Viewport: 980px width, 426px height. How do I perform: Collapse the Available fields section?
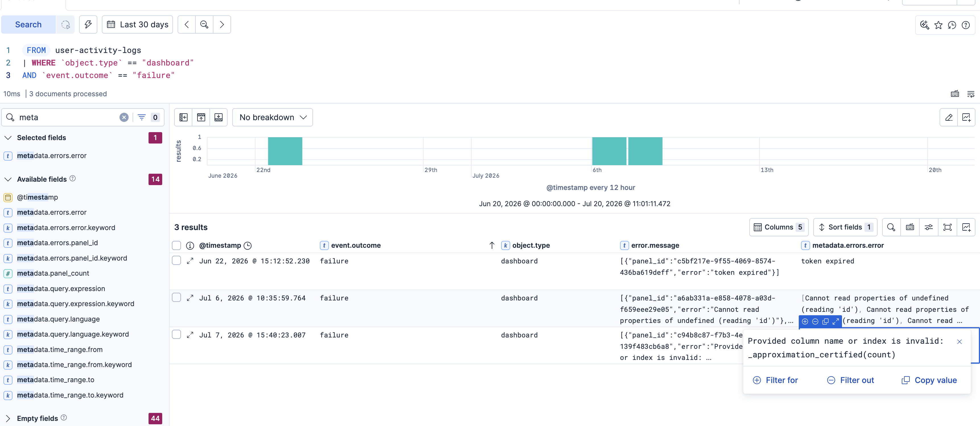click(x=8, y=179)
